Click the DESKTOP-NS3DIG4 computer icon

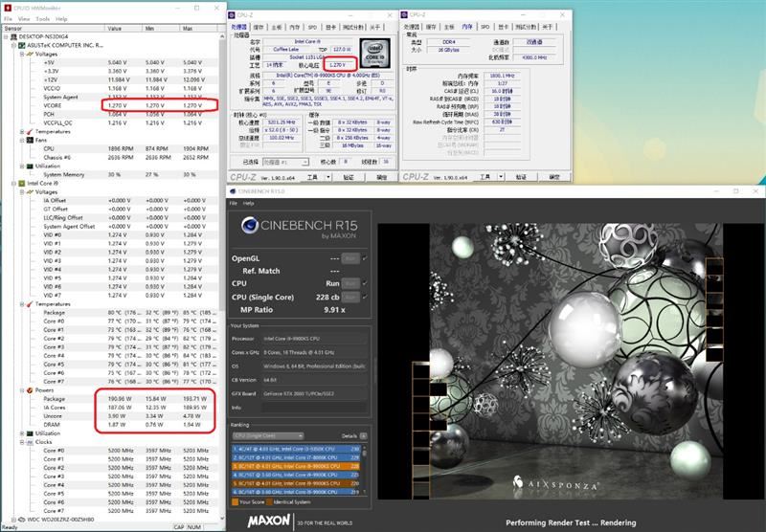(13, 36)
